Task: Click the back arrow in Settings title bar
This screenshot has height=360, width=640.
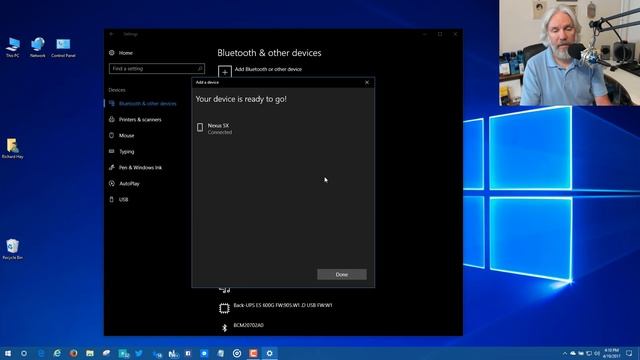Action: (x=111, y=34)
